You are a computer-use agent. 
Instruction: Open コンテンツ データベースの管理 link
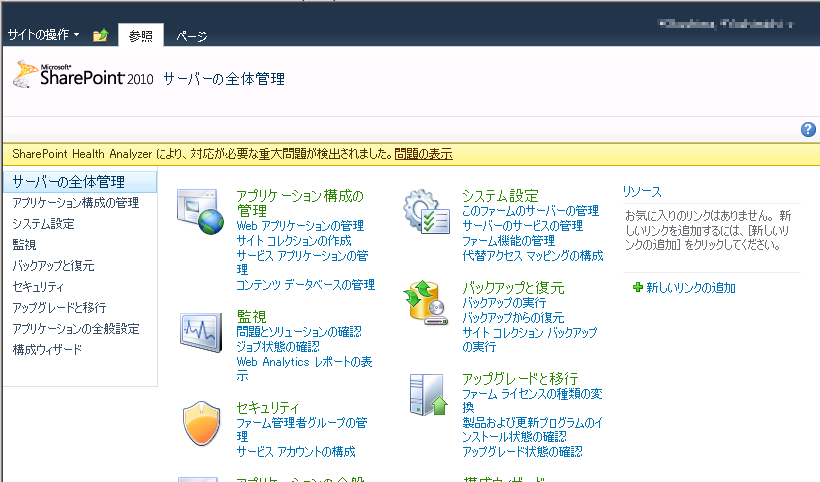pyautogui.click(x=305, y=284)
